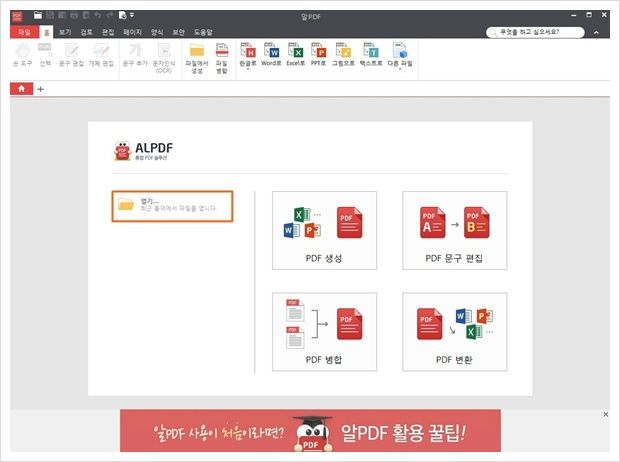Select the 홈 ribbon tab

[x=46, y=32]
